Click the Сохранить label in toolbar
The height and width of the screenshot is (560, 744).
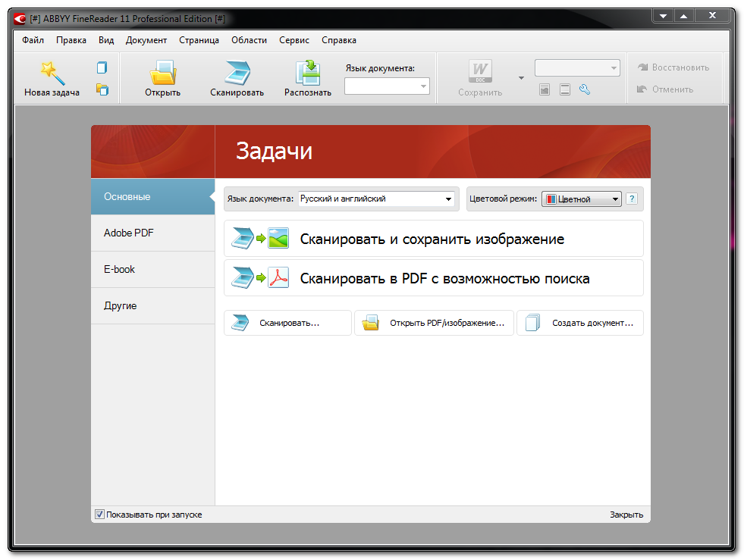pyautogui.click(x=480, y=92)
